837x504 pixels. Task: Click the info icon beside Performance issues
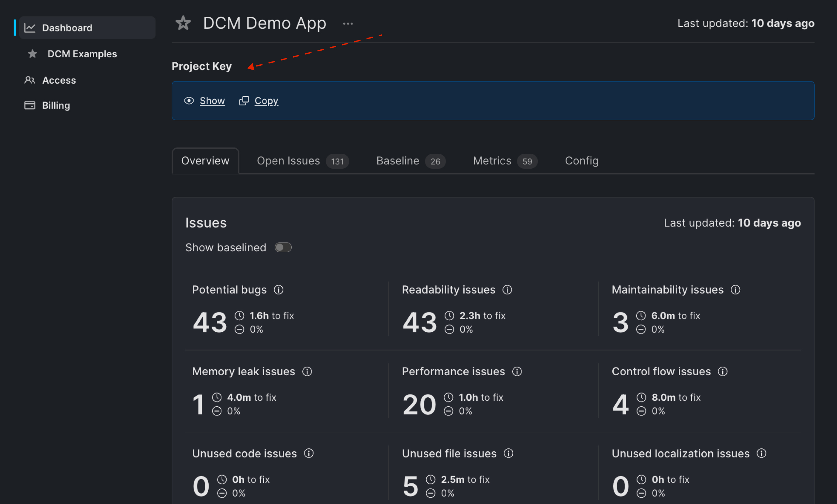(x=517, y=372)
